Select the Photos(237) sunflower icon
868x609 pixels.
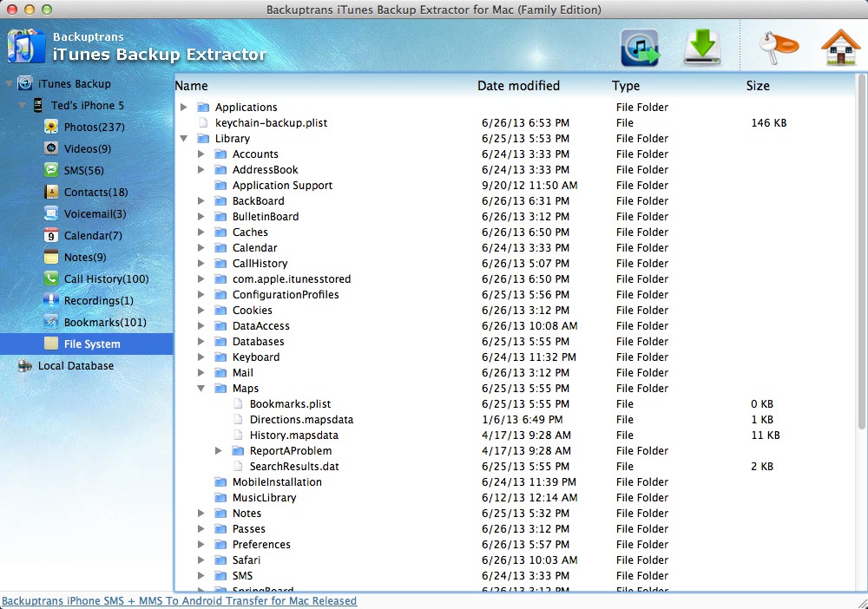tap(51, 128)
